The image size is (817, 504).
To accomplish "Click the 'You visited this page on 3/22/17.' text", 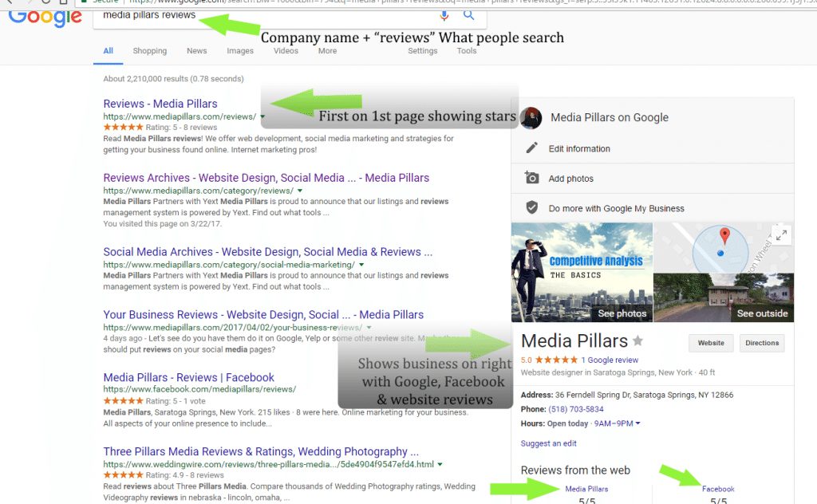I will 163,224.
